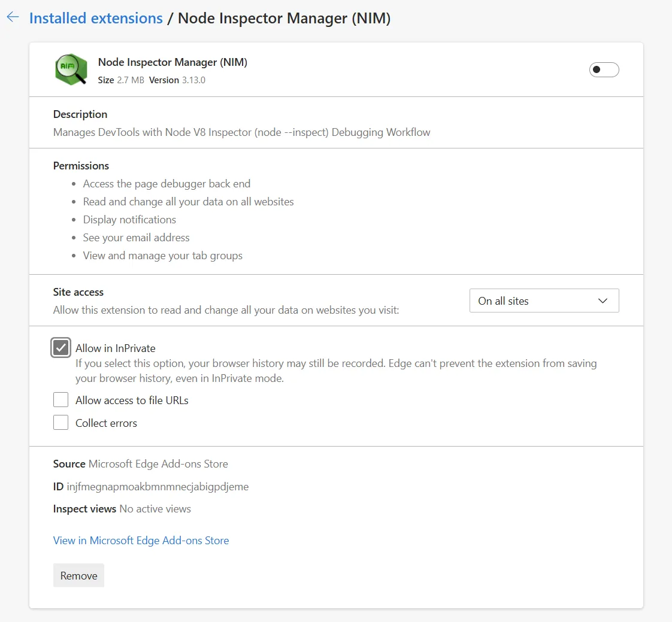Click the description text about DevTools workflow

(x=242, y=132)
